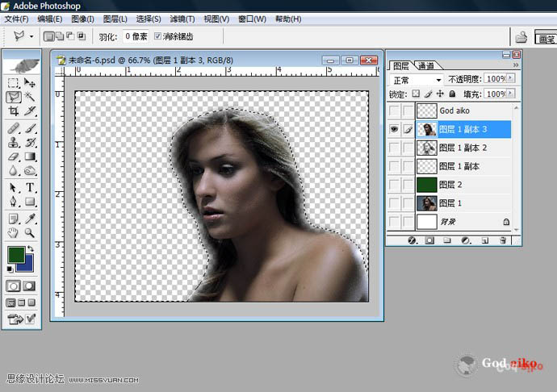The image size is (557, 392).
Task: Click the 羽化 feather input field
Action: point(135,36)
